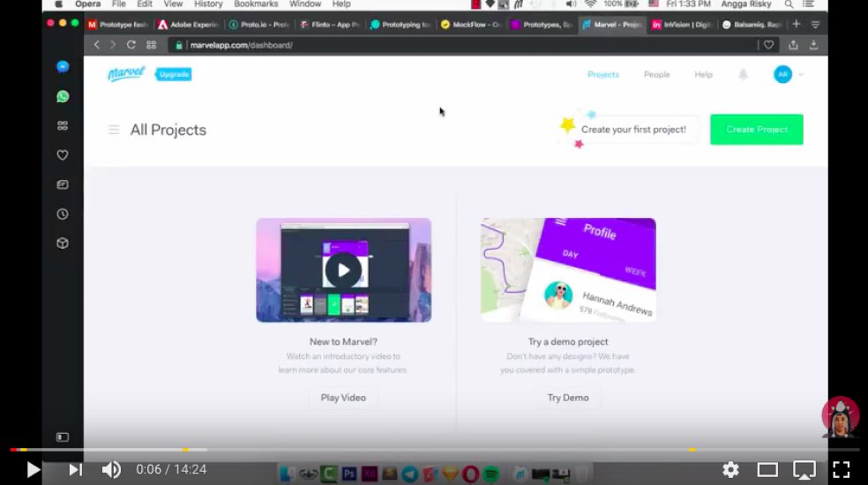Open Messenger in the Opera sidebar
Screen dimensions: 868x485
tap(63, 67)
